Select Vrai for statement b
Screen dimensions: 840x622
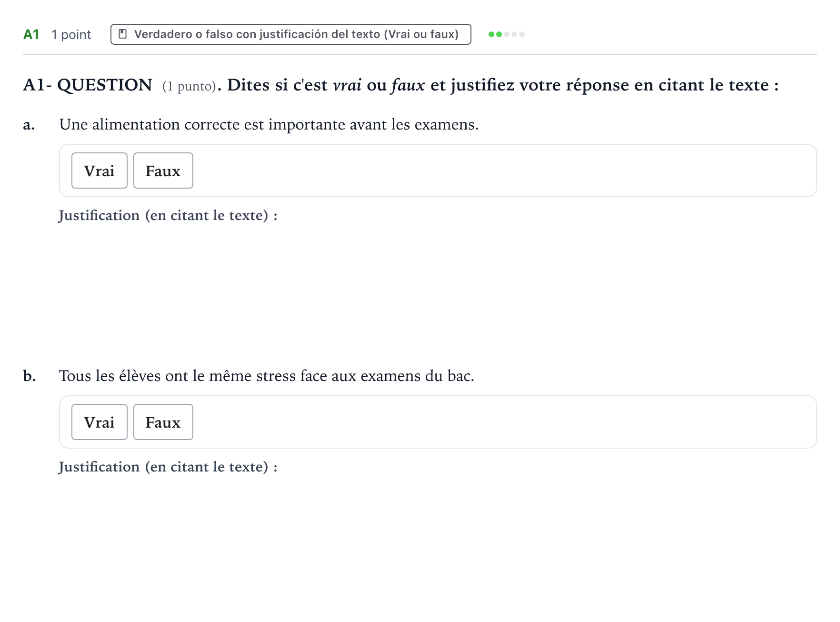100,422
